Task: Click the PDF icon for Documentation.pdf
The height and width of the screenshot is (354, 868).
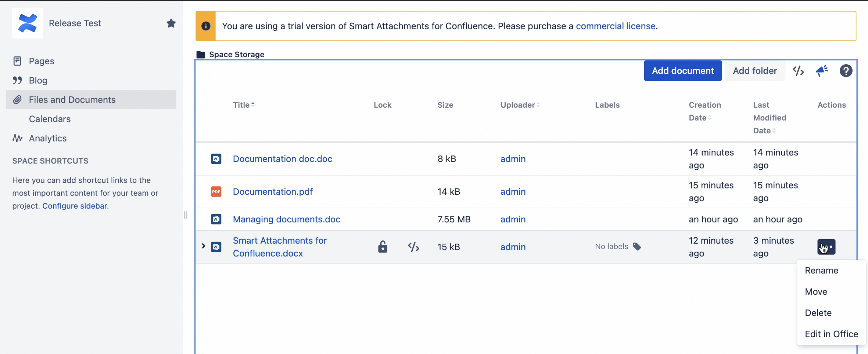Action: point(216,192)
